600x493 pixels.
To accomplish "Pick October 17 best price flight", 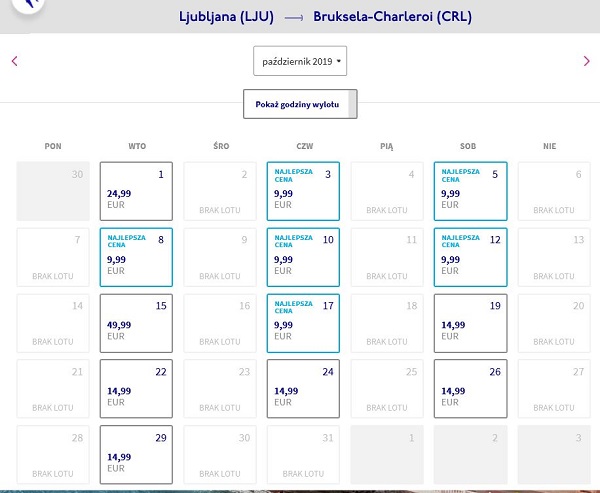I will click(x=303, y=323).
